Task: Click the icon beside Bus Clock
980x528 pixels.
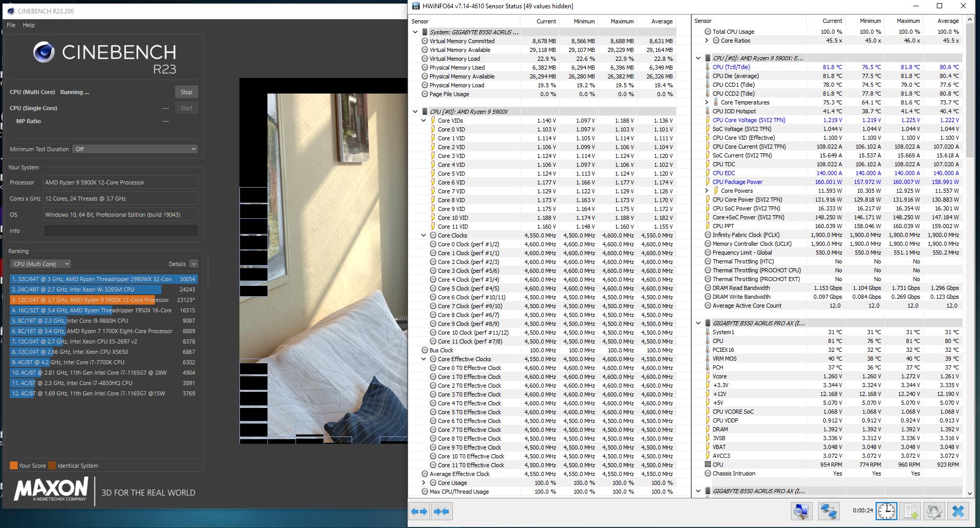Action: click(425, 350)
